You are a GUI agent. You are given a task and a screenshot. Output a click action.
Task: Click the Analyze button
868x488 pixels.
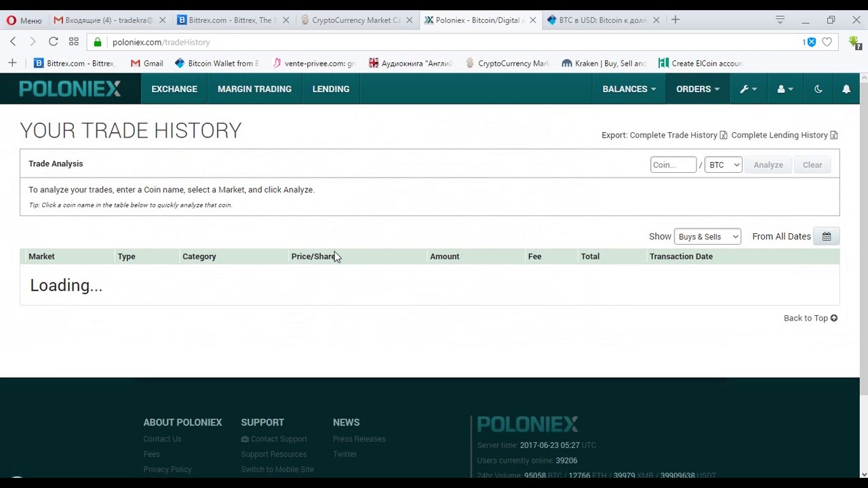(768, 165)
